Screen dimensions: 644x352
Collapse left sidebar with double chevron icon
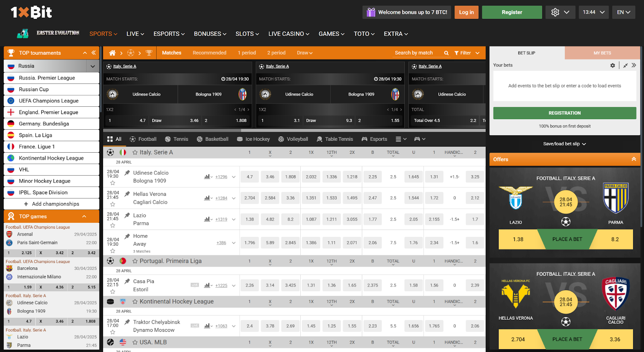point(93,53)
